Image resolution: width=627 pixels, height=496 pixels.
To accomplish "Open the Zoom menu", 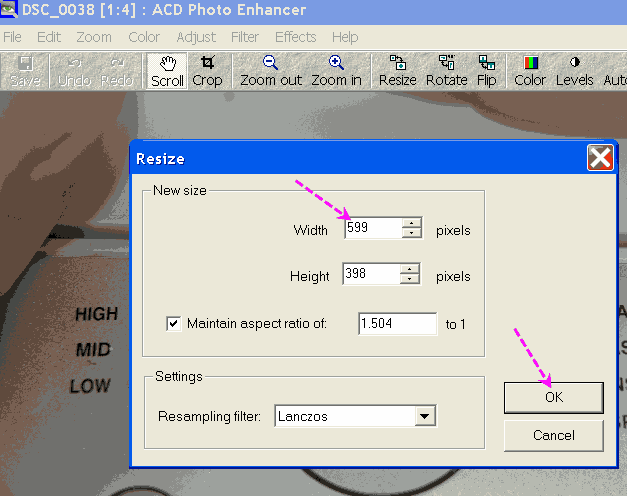I will click(x=94, y=37).
